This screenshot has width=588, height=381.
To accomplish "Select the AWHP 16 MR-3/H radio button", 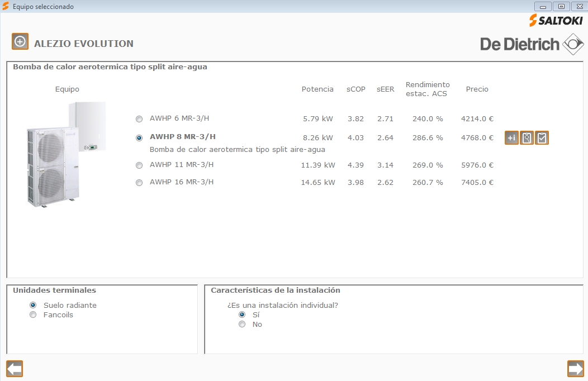I will (139, 183).
